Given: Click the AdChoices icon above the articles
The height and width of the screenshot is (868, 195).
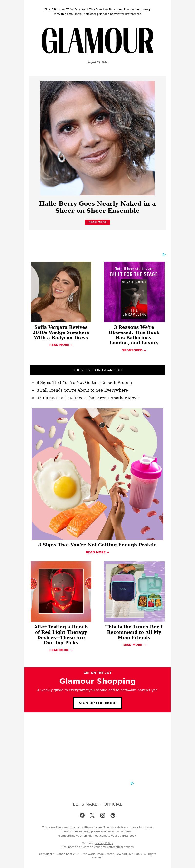Looking at the screenshot, I should (164, 255).
